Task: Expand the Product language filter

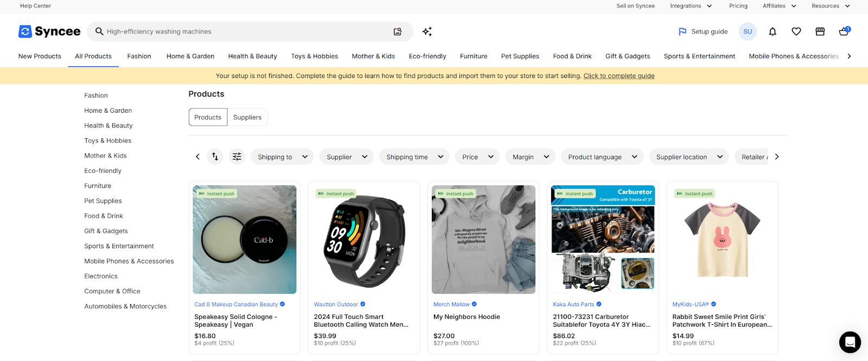Action: point(601,157)
